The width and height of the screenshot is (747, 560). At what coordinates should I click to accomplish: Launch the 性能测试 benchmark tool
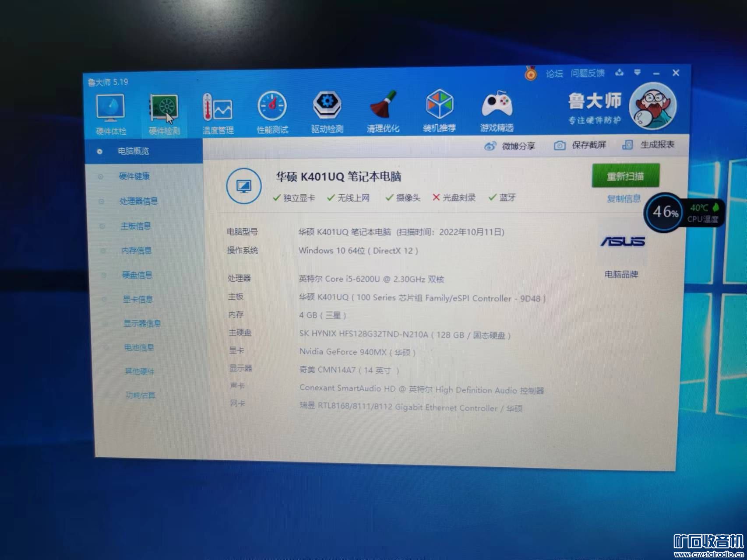(x=272, y=112)
